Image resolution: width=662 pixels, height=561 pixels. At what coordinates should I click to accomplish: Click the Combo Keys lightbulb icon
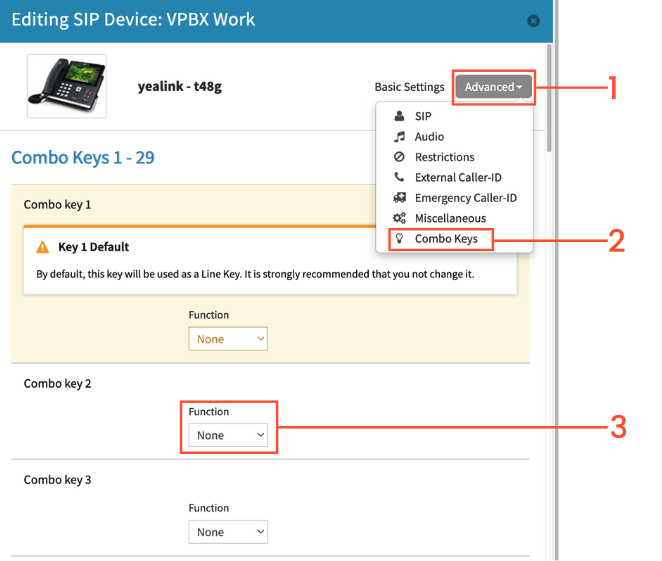tap(399, 238)
